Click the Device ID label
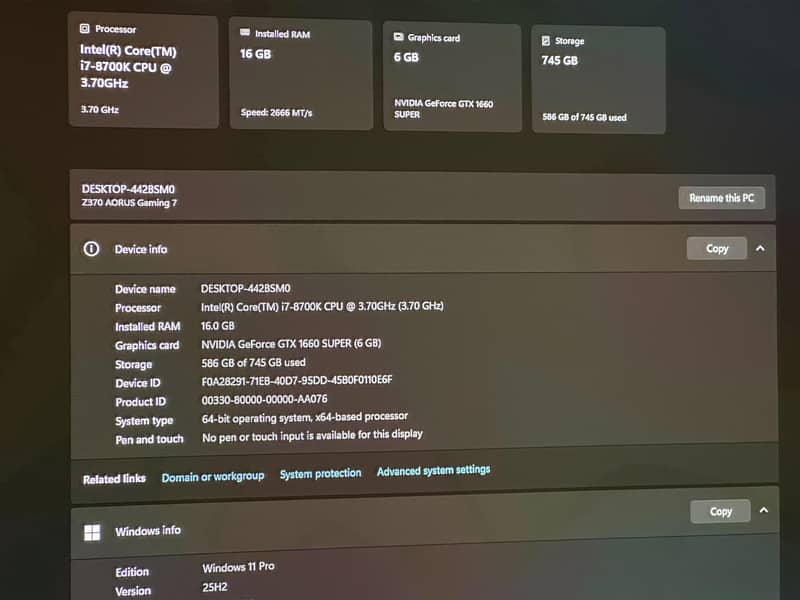Viewport: 800px width, 600px height. point(138,383)
